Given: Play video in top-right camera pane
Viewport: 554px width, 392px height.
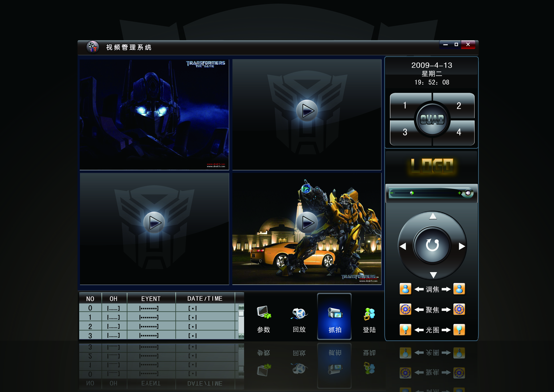Looking at the screenshot, I should click(x=307, y=111).
